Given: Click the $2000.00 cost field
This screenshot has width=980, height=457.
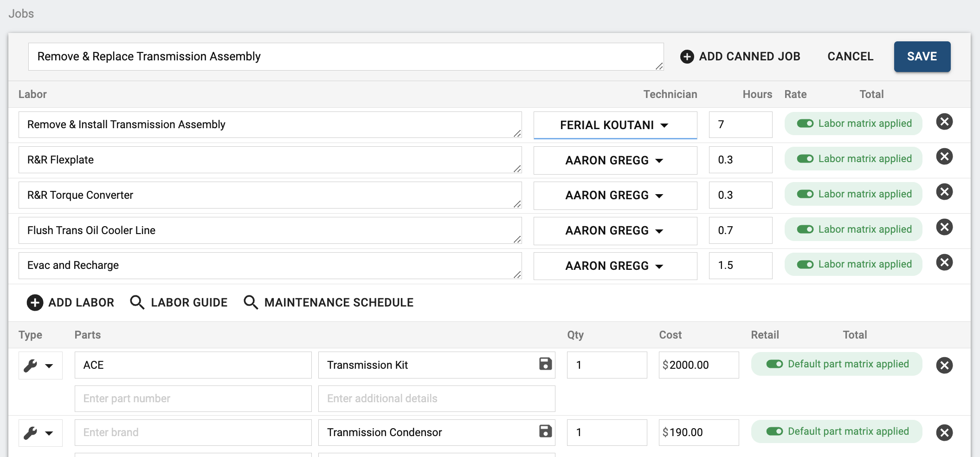Looking at the screenshot, I should tap(699, 365).
